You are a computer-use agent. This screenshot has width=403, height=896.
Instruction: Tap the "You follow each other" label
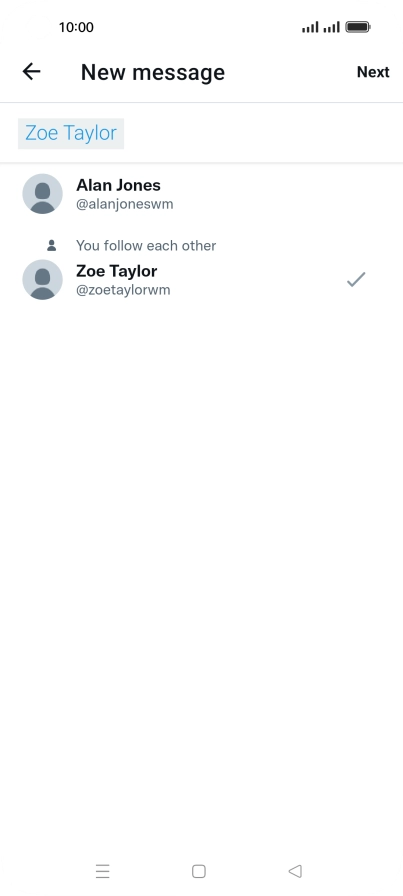tap(146, 246)
